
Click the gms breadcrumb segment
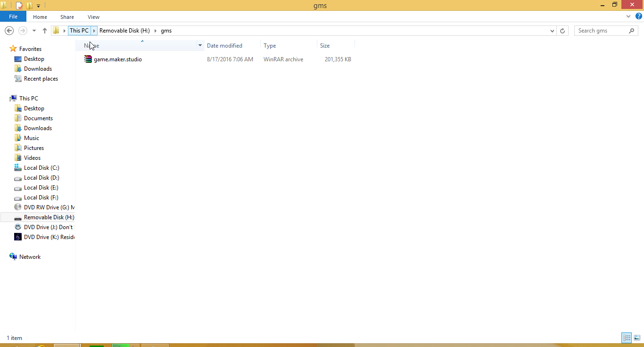166,31
